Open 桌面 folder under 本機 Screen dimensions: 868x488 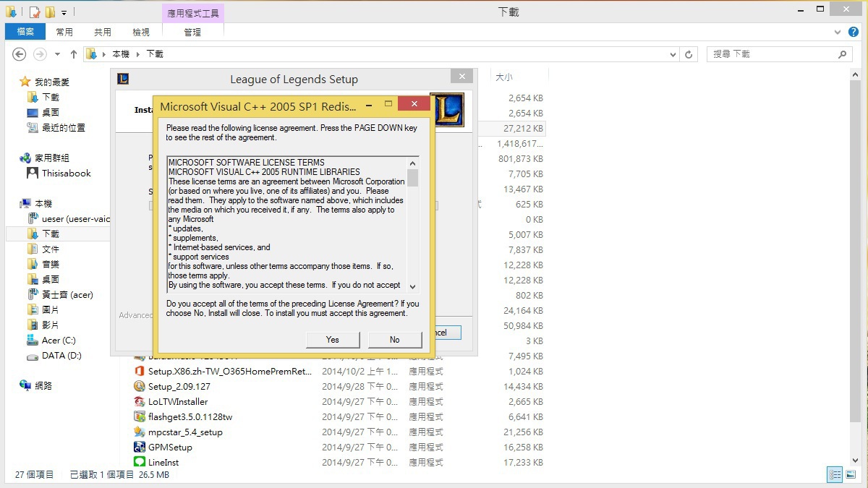tap(51, 280)
